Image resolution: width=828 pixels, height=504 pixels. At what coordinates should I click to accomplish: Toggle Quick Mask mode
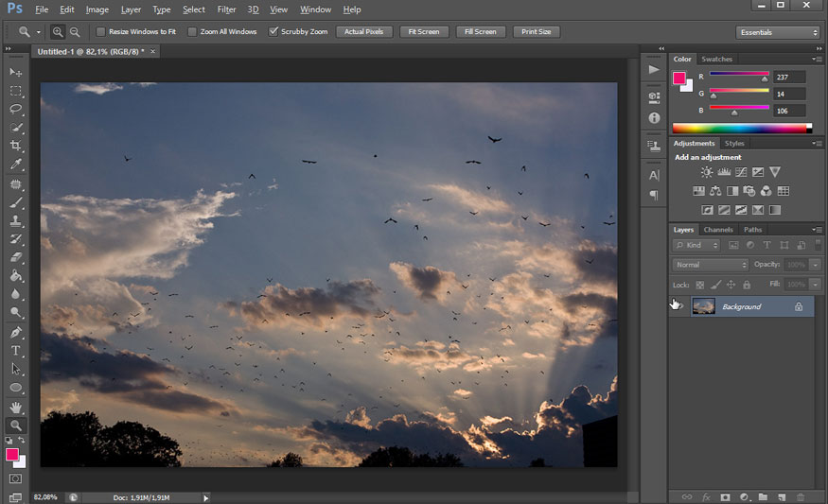tap(15, 478)
